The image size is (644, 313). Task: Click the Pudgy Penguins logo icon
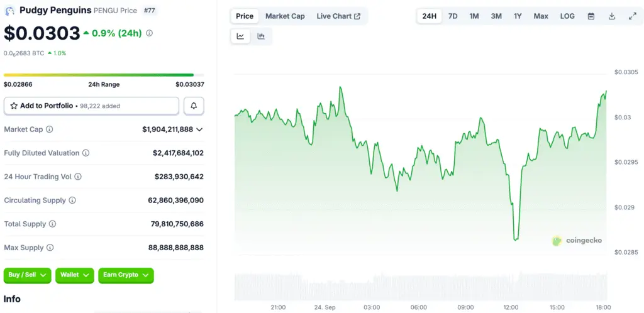9,11
